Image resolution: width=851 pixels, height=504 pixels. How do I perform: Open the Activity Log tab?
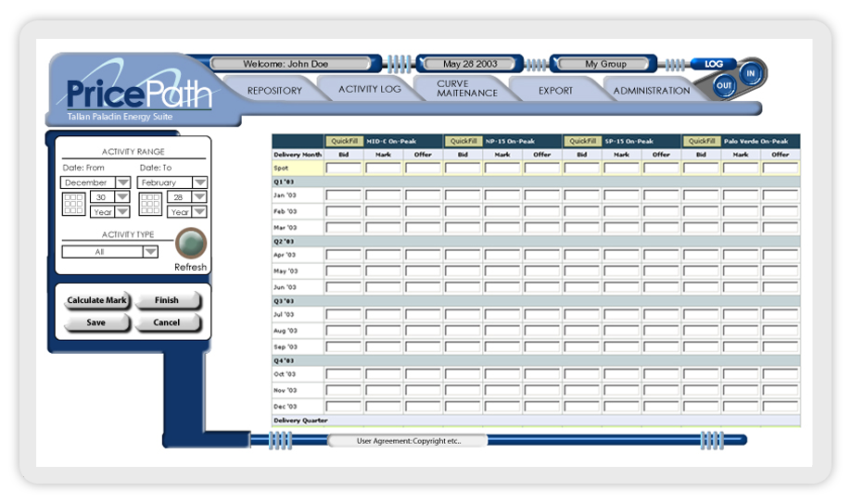pos(369,89)
